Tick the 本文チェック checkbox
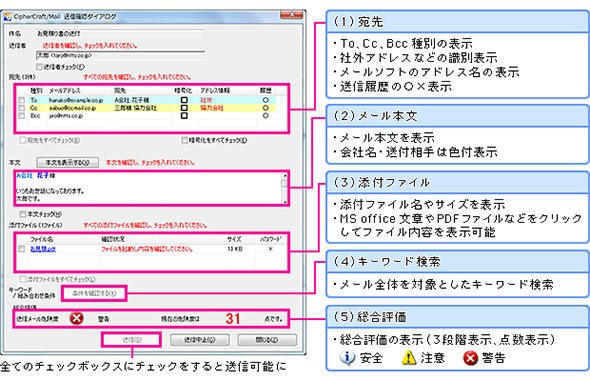This screenshot has height=381, width=590. (23, 214)
